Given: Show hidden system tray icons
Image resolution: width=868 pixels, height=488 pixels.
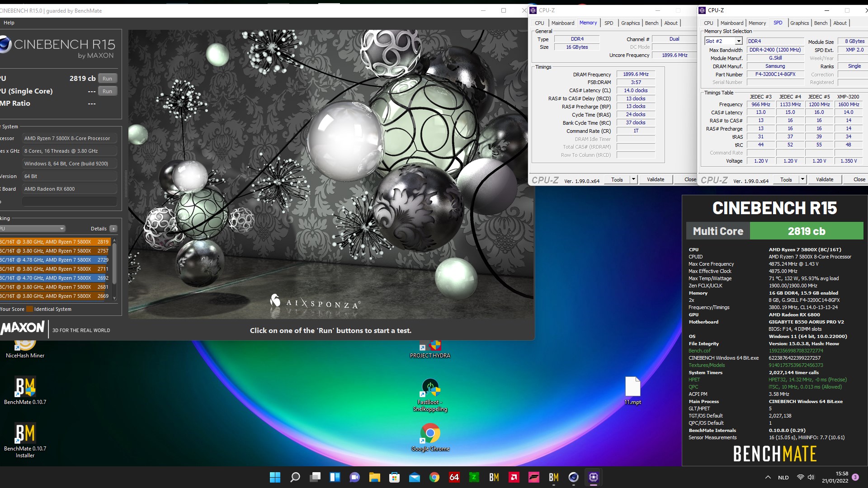Looking at the screenshot, I should (768, 477).
